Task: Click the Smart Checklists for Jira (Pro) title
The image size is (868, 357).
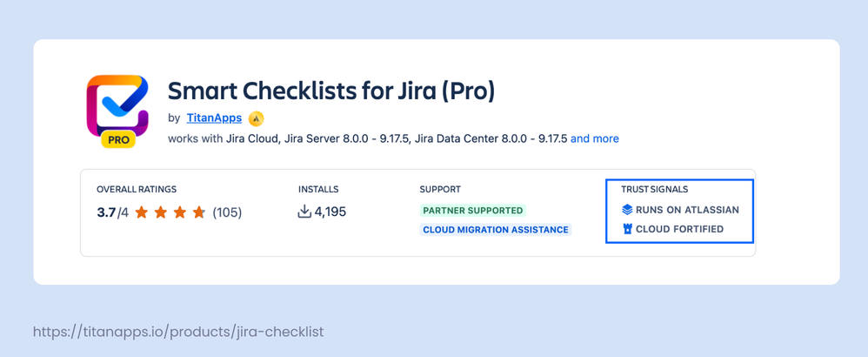Action: click(x=331, y=91)
